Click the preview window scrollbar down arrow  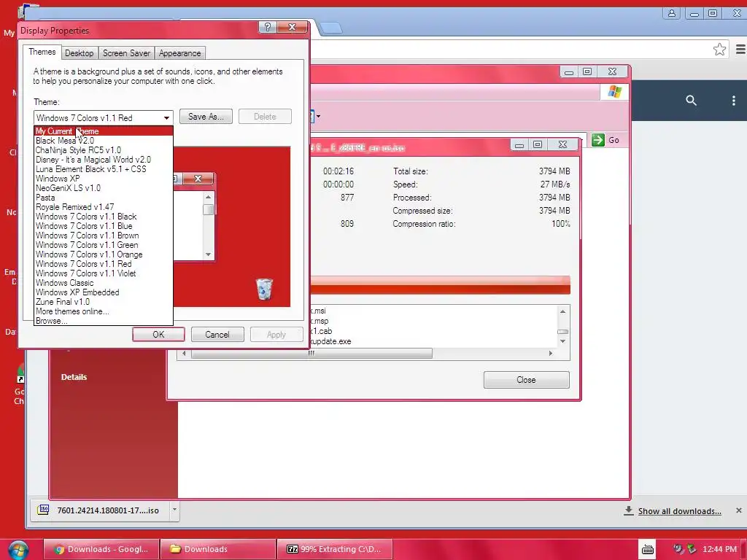[208, 254]
